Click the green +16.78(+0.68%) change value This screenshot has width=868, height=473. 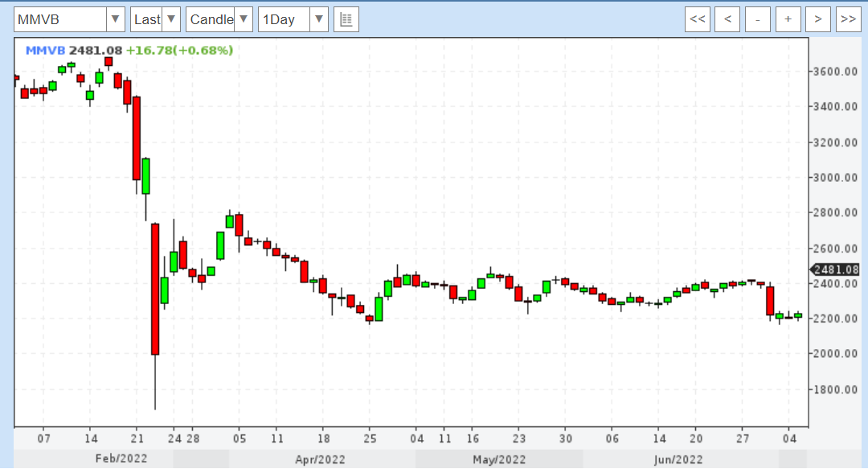click(x=179, y=51)
